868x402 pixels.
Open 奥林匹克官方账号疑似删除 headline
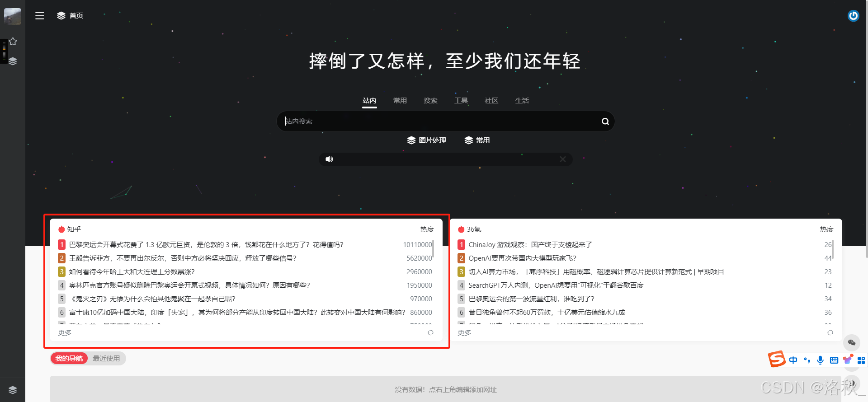tap(189, 285)
